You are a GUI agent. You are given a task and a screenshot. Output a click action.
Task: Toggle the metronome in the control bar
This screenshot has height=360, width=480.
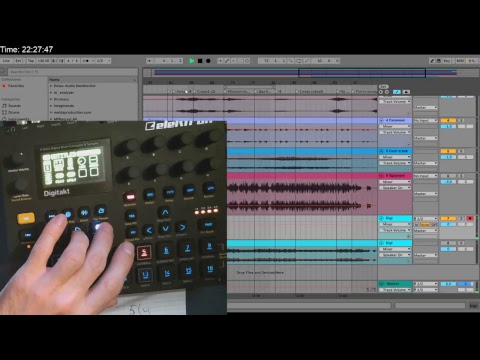[x=86, y=61]
